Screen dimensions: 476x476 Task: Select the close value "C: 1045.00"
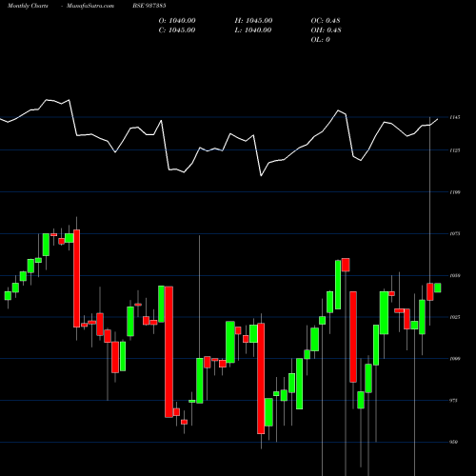[177, 30]
